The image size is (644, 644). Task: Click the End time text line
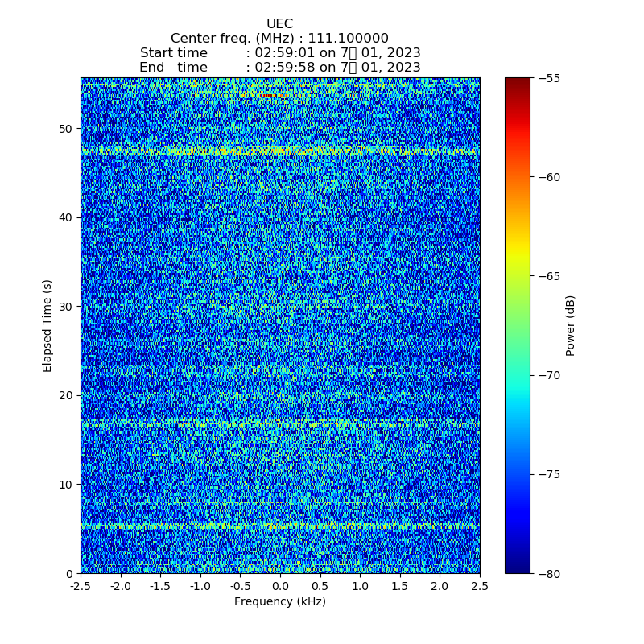pyautogui.click(x=279, y=68)
